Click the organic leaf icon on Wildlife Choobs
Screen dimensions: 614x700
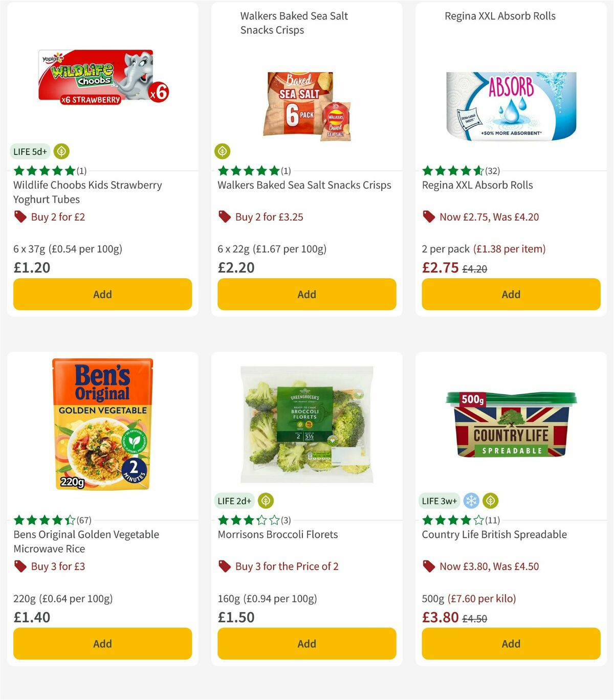point(61,151)
